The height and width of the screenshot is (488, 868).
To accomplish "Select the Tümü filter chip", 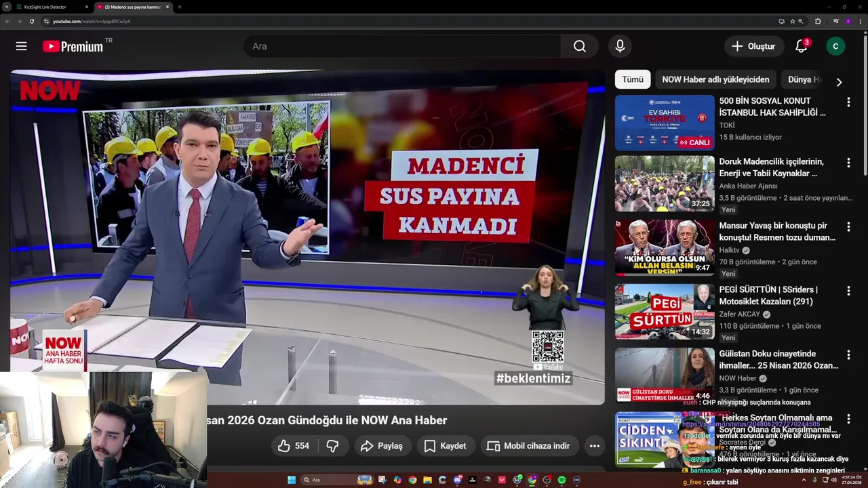I will 633,79.
